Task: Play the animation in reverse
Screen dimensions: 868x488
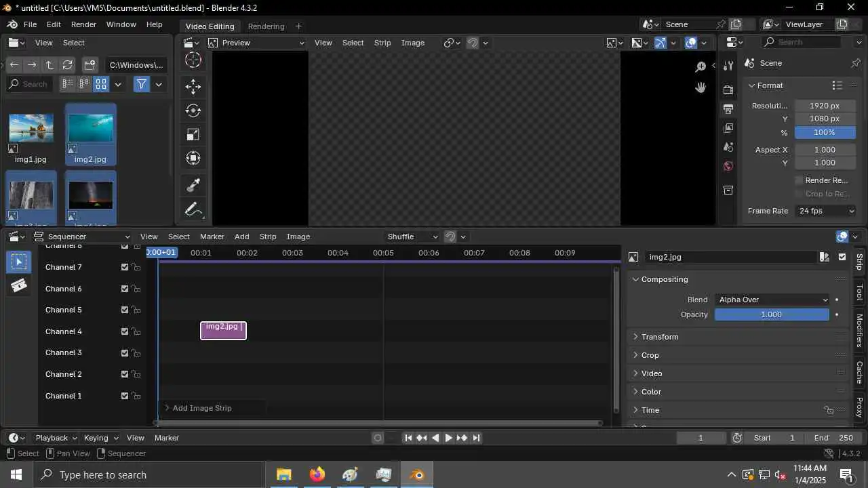Action: point(435,438)
